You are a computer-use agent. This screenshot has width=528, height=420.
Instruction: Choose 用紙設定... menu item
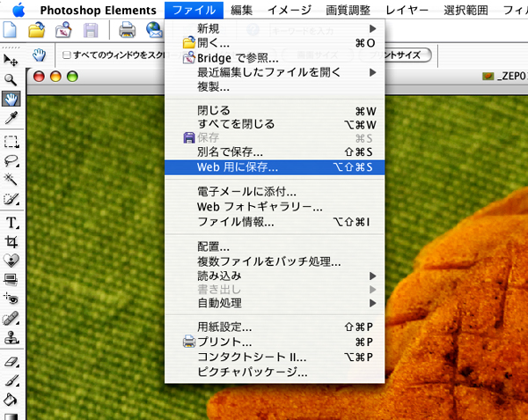tap(275, 327)
